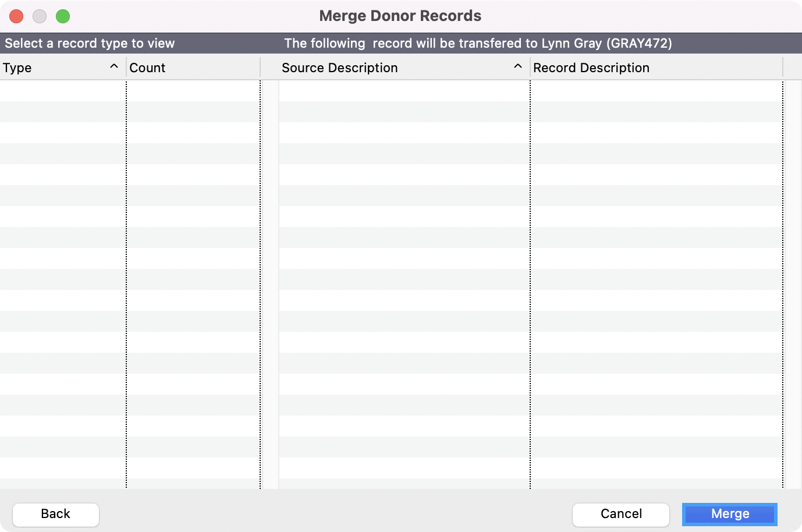This screenshot has height=532, width=802.
Task: Click the 'Select a record type to view' label
Action: pos(90,43)
